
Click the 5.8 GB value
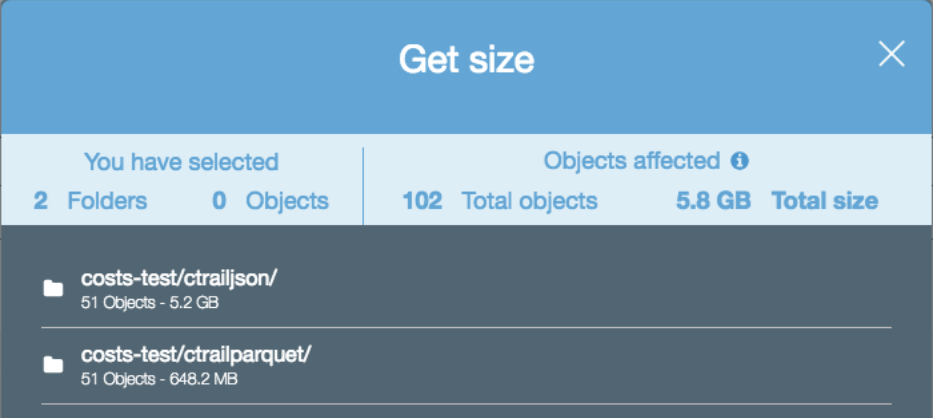pyautogui.click(x=713, y=201)
